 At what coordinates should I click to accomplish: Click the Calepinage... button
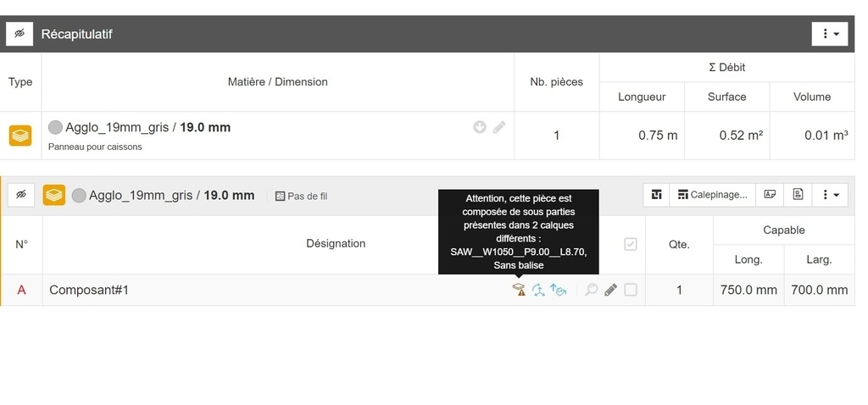click(712, 195)
